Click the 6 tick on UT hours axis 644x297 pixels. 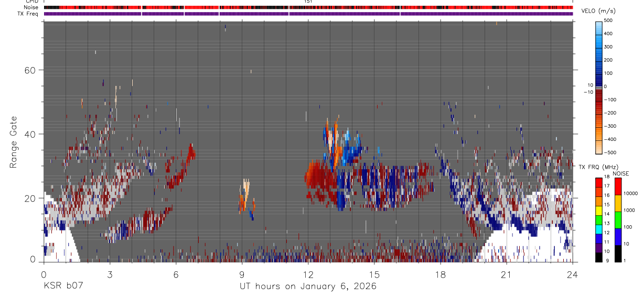click(176, 274)
